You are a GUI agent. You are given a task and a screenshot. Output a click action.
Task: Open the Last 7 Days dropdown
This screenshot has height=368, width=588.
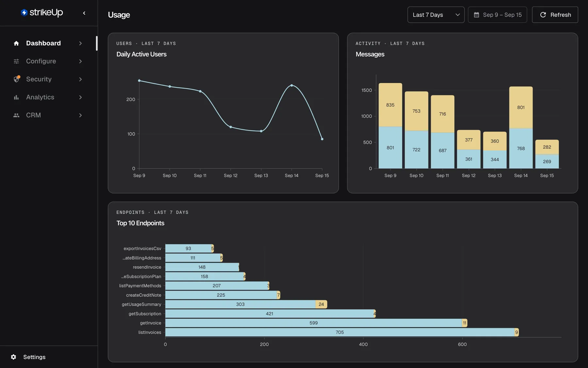pos(436,15)
